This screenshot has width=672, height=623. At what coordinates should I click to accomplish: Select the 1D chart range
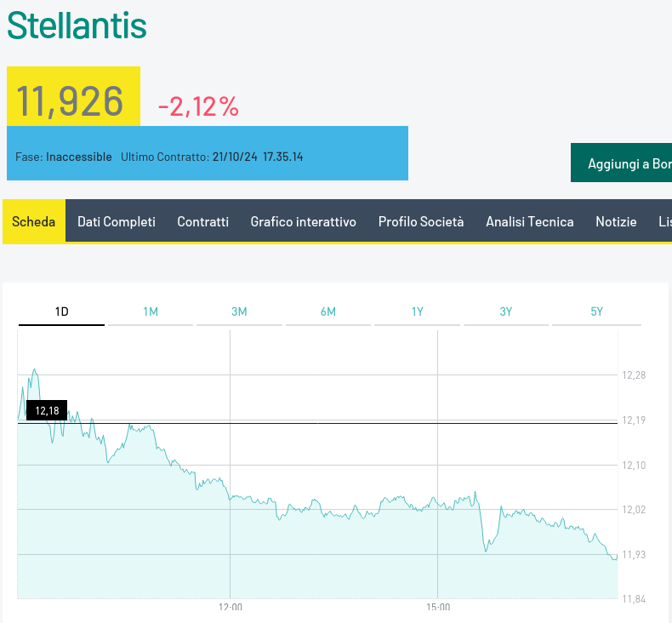[62, 311]
